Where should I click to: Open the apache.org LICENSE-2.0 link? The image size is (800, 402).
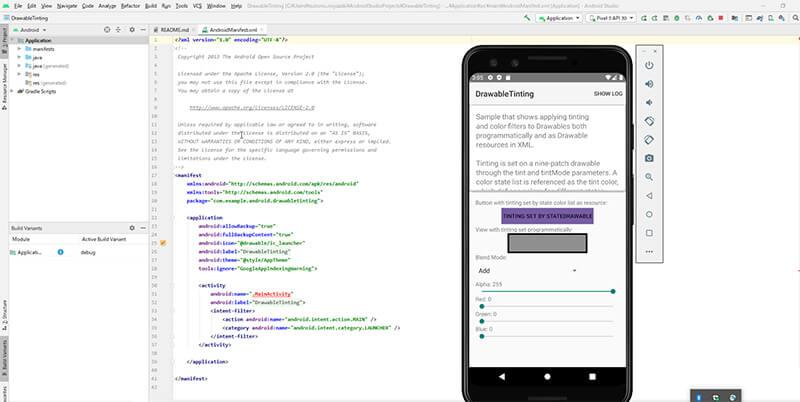click(x=252, y=108)
